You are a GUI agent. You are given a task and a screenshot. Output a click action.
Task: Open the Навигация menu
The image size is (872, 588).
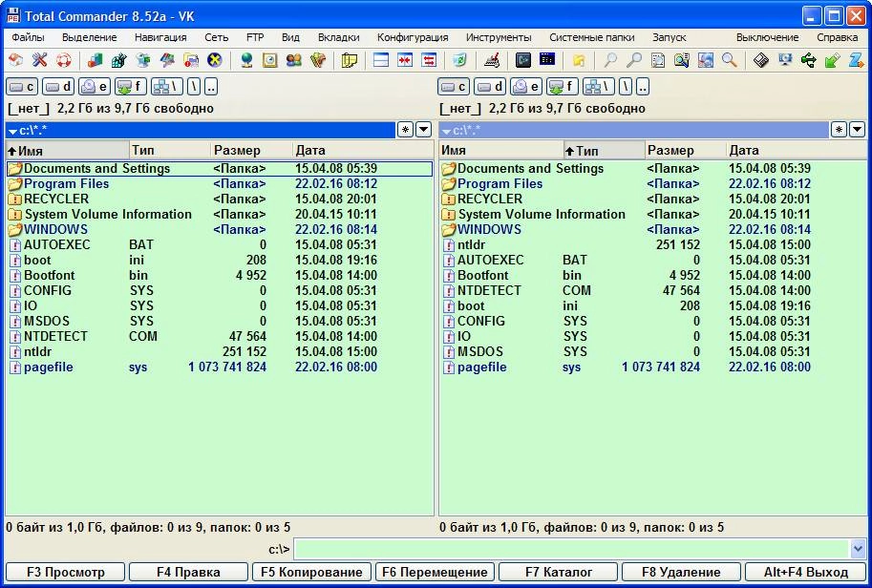[160, 37]
